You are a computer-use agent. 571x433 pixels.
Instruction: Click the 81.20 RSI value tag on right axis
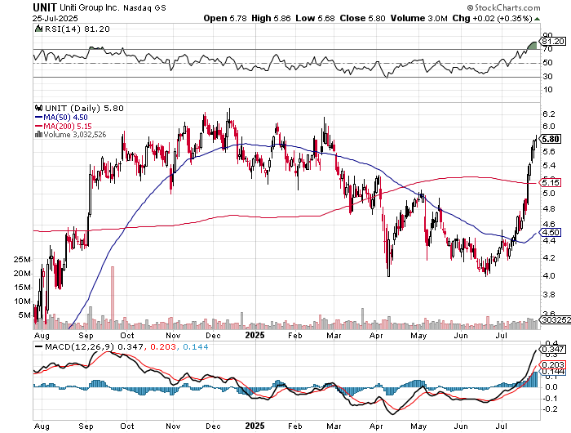pos(553,41)
